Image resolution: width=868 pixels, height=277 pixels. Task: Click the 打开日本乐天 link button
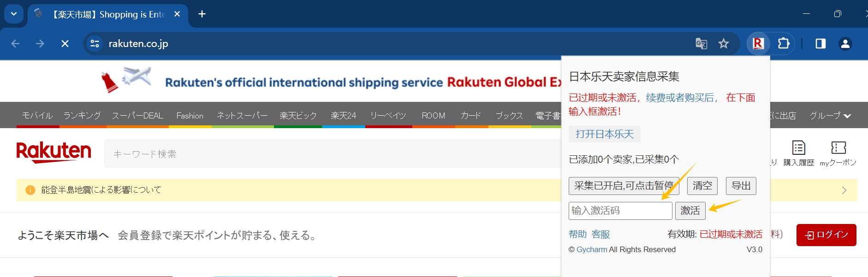click(x=605, y=134)
